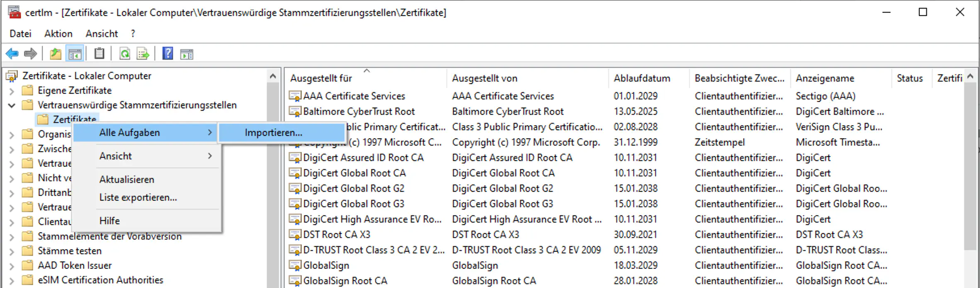Click the Export list toolbar icon
The width and height of the screenshot is (980, 288).
click(143, 54)
